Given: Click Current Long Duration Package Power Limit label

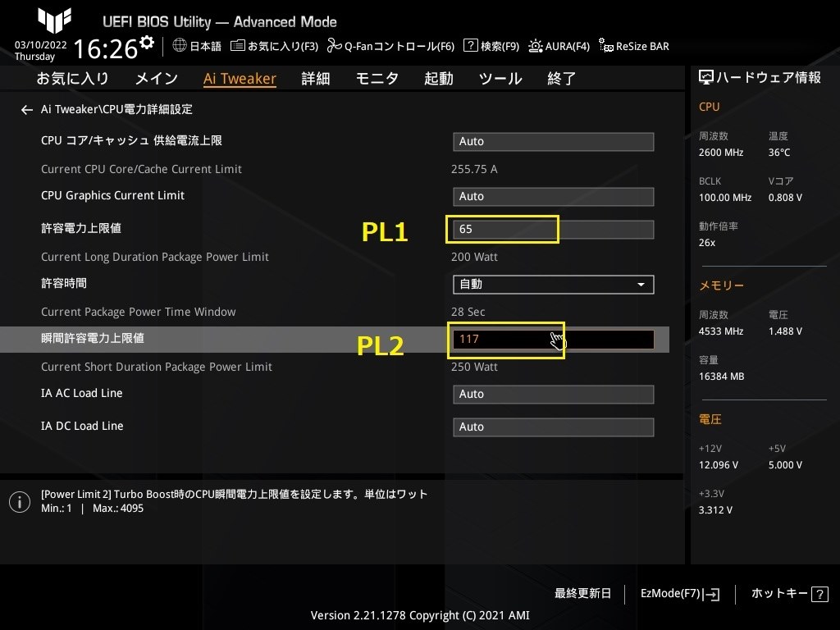Looking at the screenshot, I should pos(155,257).
